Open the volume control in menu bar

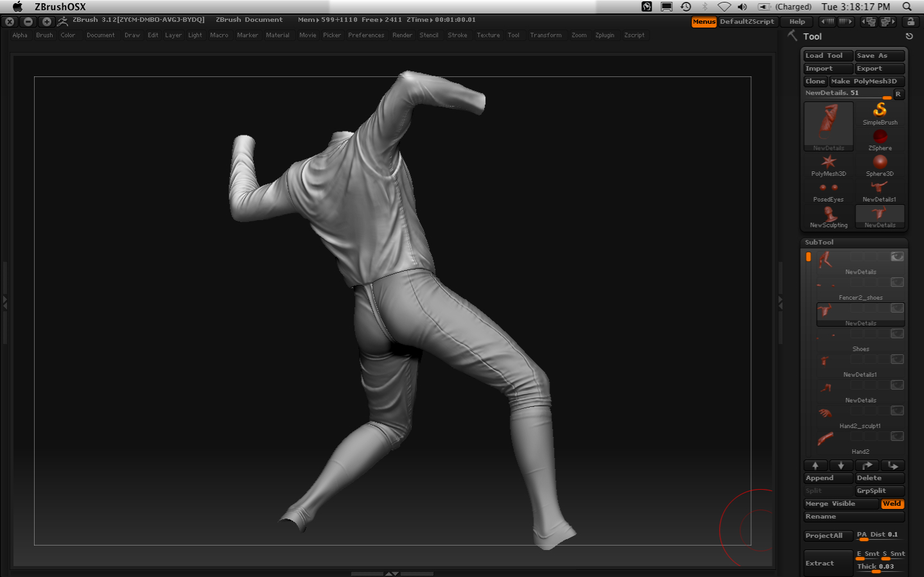click(x=742, y=6)
